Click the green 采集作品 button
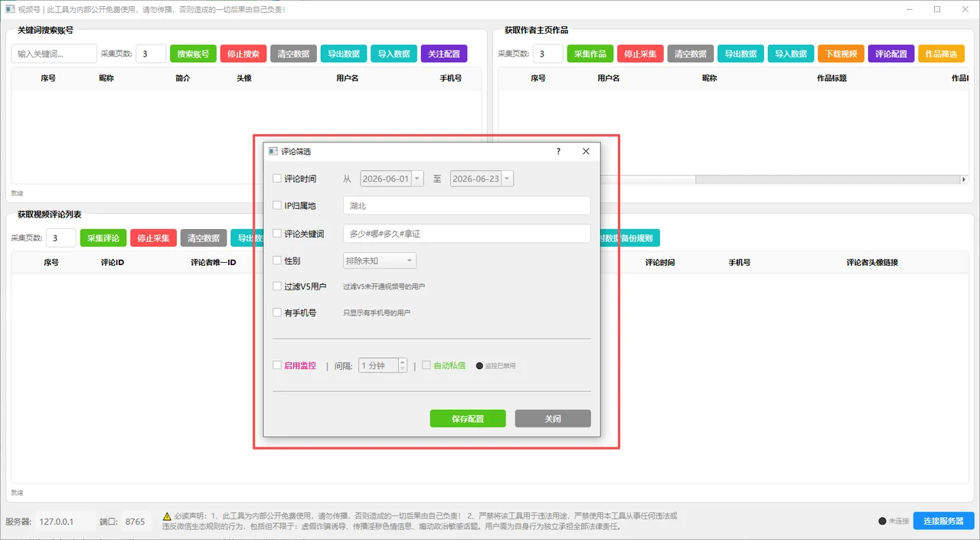The height and width of the screenshot is (540, 980). tap(590, 54)
